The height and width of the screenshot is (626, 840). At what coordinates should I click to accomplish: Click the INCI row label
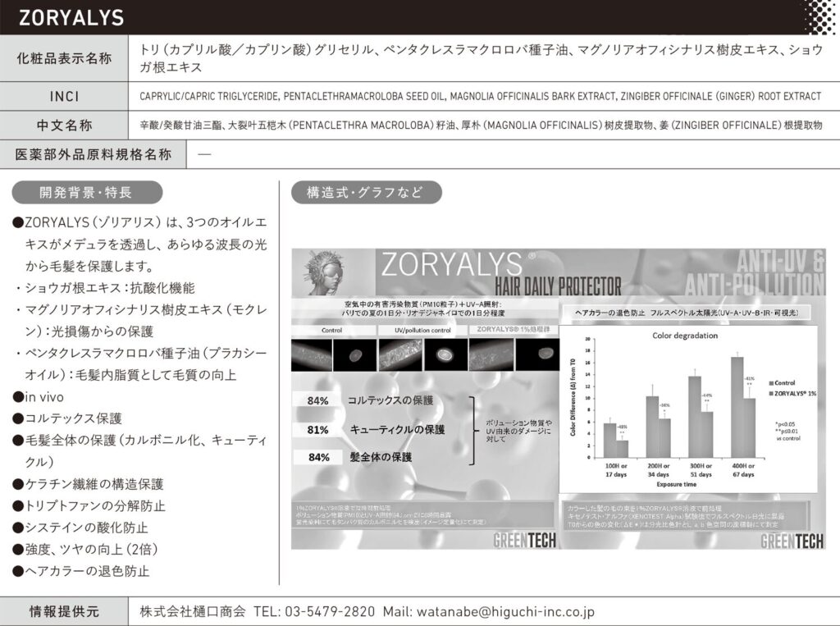point(64,97)
